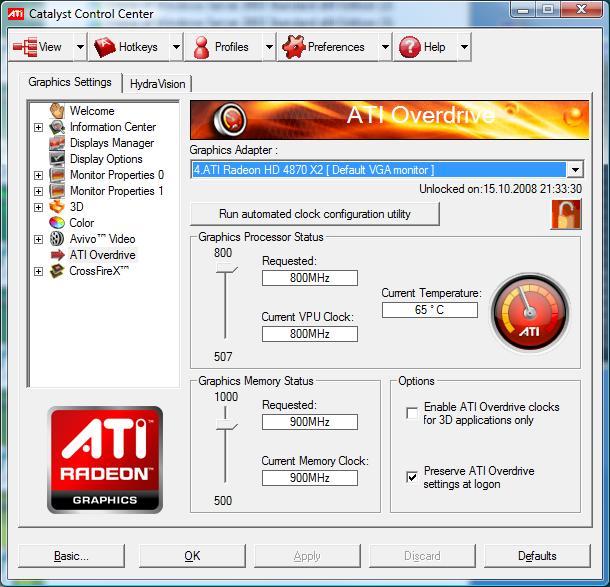Click the Current Memory Clock field
The width and height of the screenshot is (610, 587).
pyautogui.click(x=310, y=478)
